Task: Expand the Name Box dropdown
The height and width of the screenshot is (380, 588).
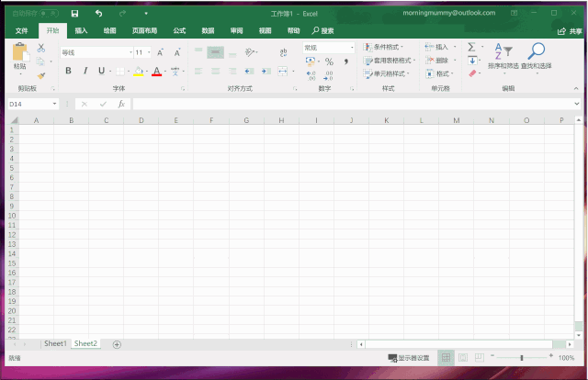Action: 55,105
